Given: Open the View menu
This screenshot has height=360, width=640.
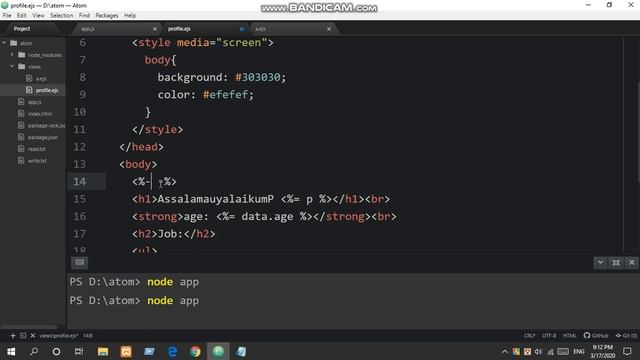Looking at the screenshot, I should tap(38, 16).
